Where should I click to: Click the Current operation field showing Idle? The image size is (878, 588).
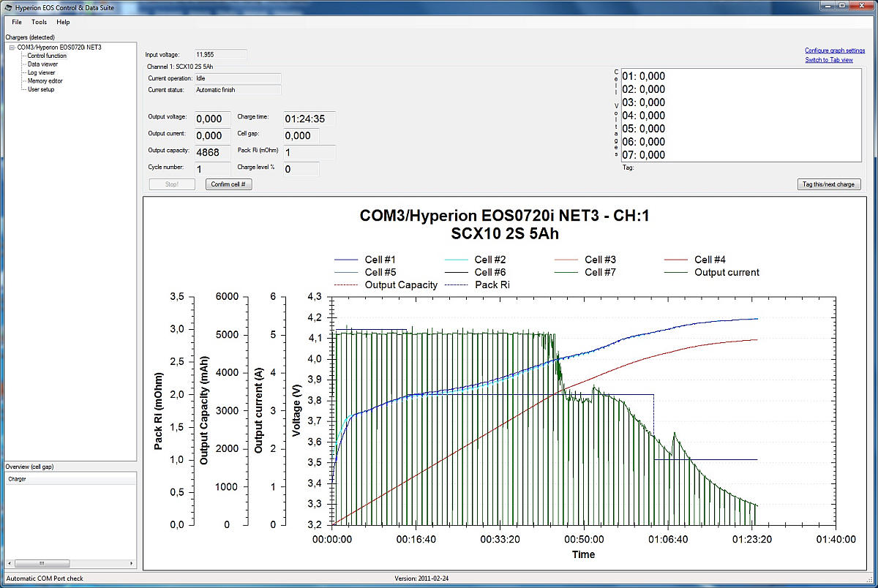click(238, 78)
